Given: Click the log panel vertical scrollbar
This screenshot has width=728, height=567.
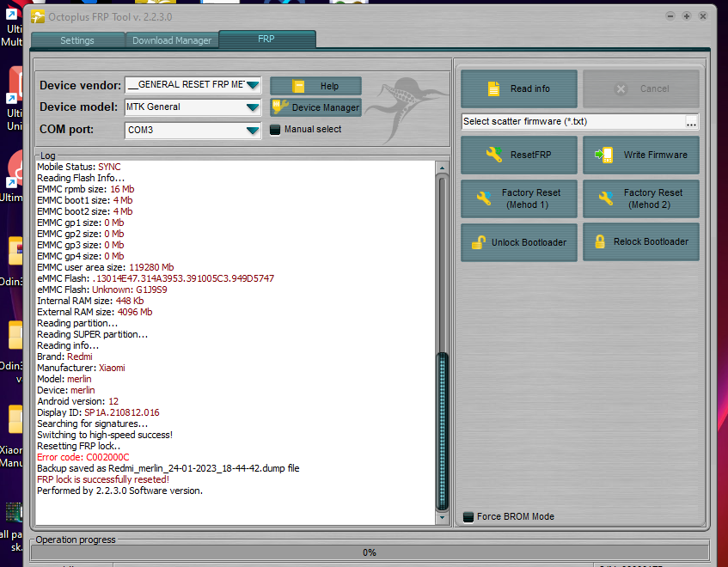Looking at the screenshot, I should pyautogui.click(x=443, y=258).
